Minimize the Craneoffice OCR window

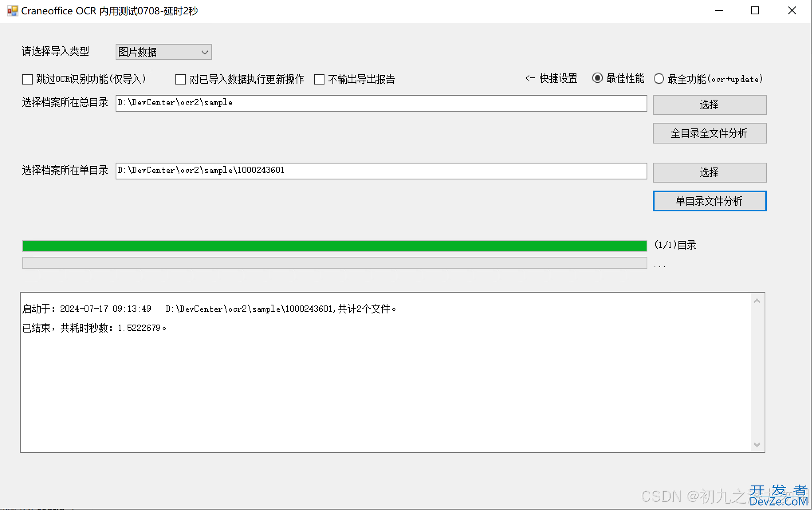click(719, 11)
